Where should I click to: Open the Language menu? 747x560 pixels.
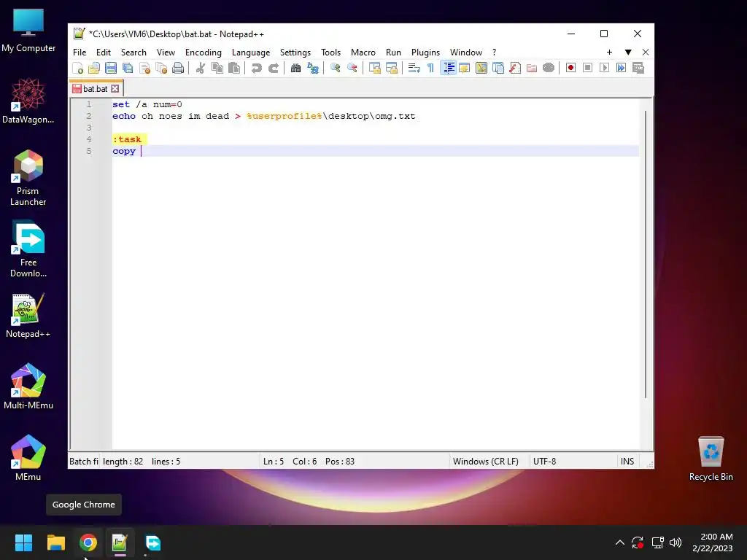click(251, 52)
